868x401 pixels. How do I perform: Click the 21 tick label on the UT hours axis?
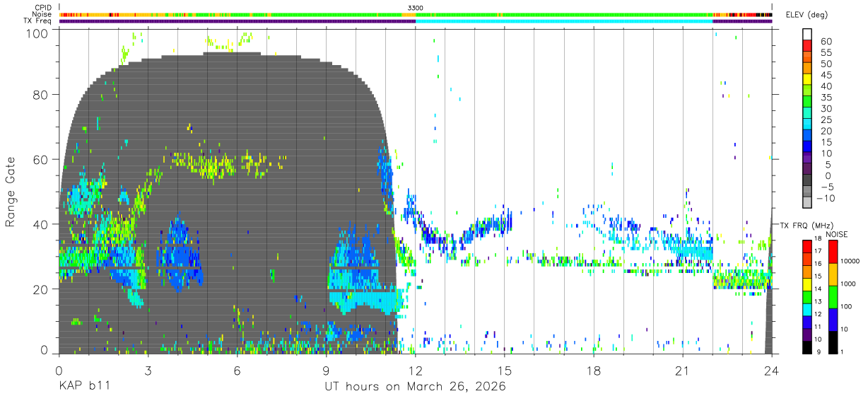point(683,371)
